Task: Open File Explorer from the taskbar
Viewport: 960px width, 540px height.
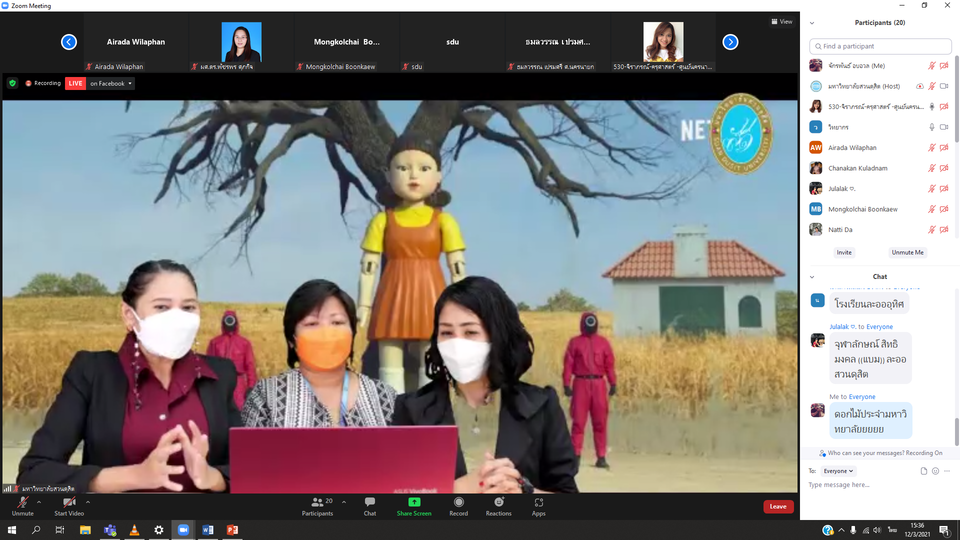Action: pos(85,530)
